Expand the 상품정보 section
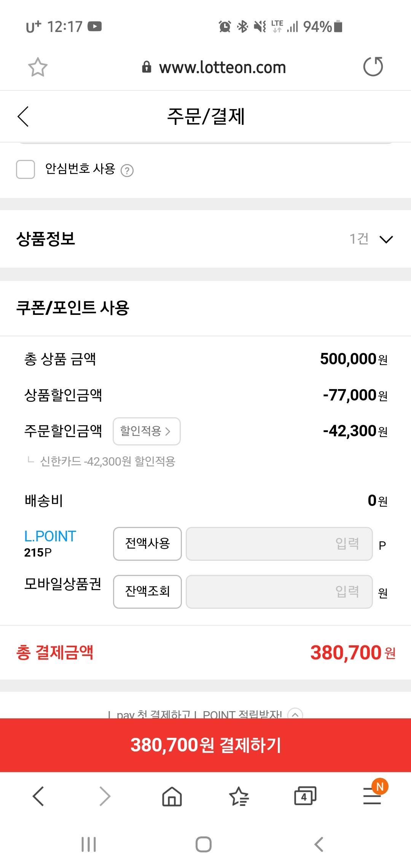The image size is (411, 868). pos(386,239)
